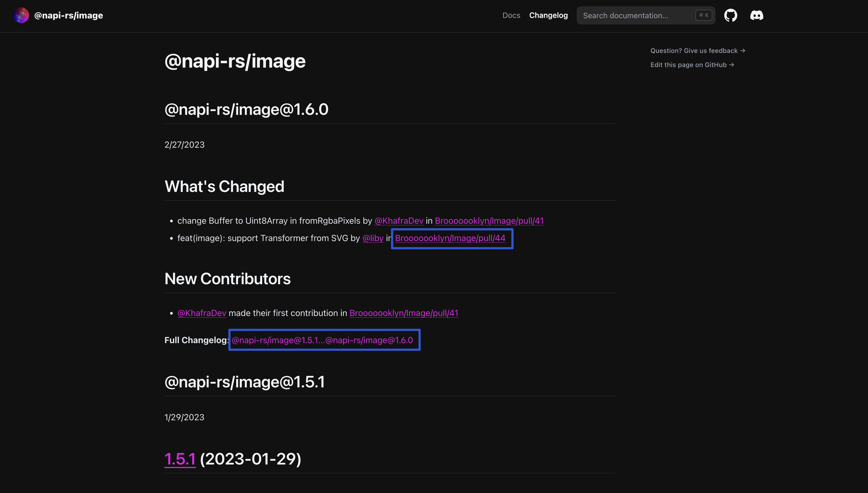Click the date 2/27/2023
This screenshot has width=868, height=493.
click(x=184, y=145)
